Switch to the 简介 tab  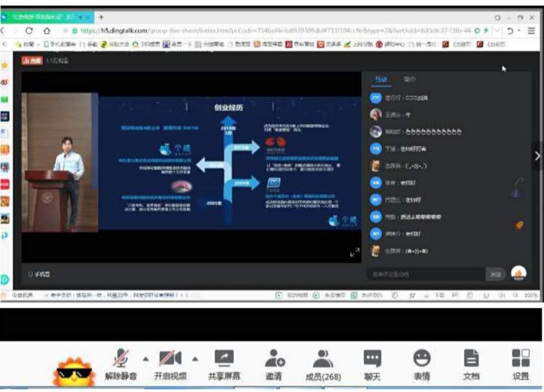point(410,80)
